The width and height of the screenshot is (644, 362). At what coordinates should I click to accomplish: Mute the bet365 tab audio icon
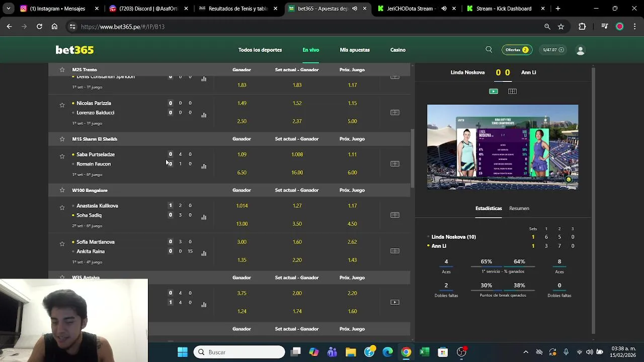point(355,9)
